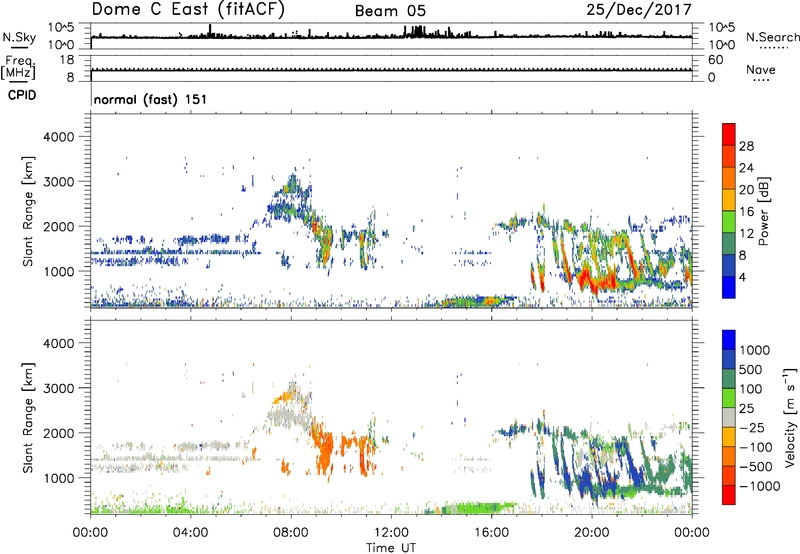Click the "12" label on the power colorbar
The width and height of the screenshot is (800, 554).
pyautogui.click(x=746, y=234)
